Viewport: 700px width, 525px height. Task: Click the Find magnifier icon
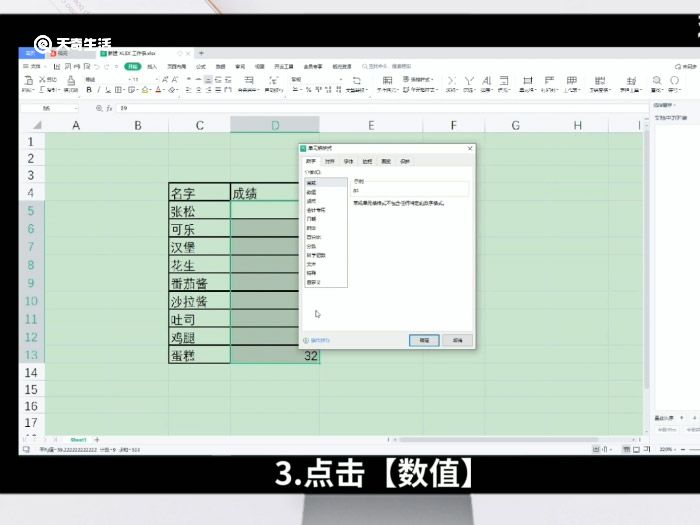pyautogui.click(x=657, y=80)
